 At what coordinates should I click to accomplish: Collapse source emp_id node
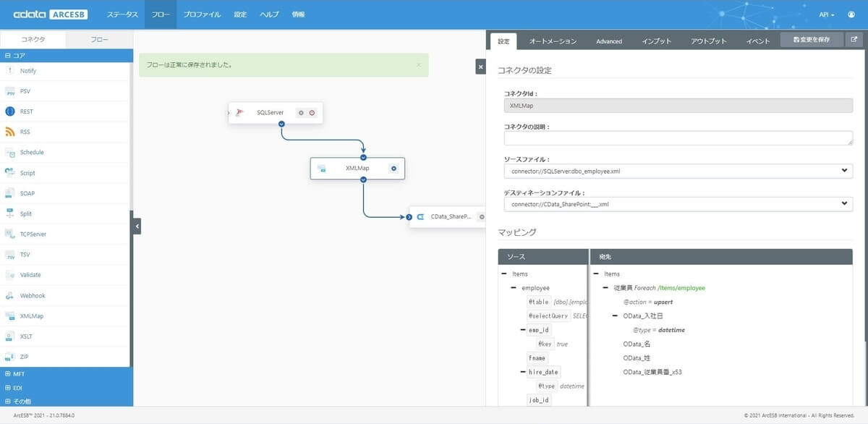click(x=522, y=330)
